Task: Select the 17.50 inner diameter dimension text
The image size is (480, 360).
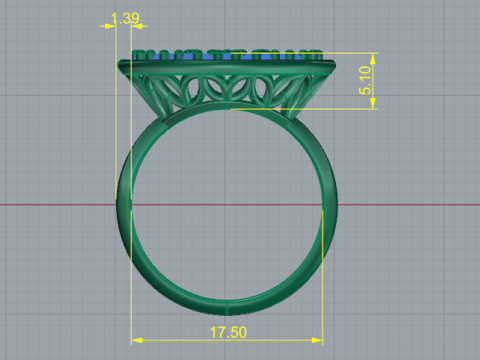Action: (228, 332)
